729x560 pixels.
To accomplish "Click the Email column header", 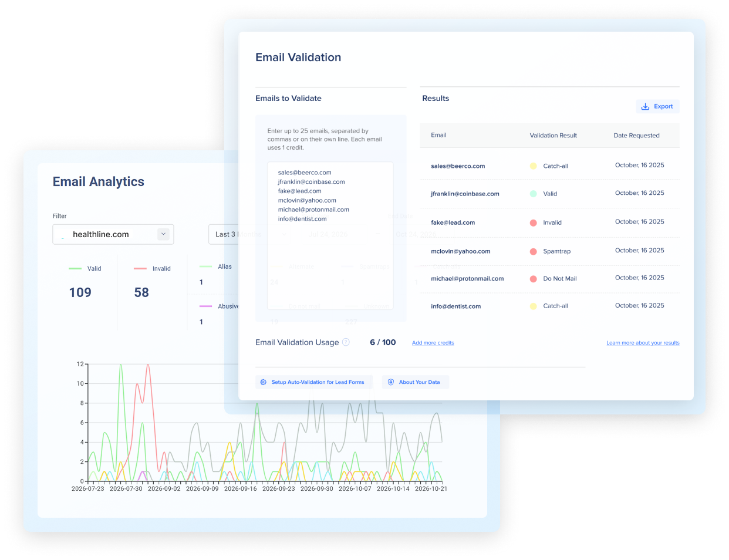I will click(x=438, y=135).
